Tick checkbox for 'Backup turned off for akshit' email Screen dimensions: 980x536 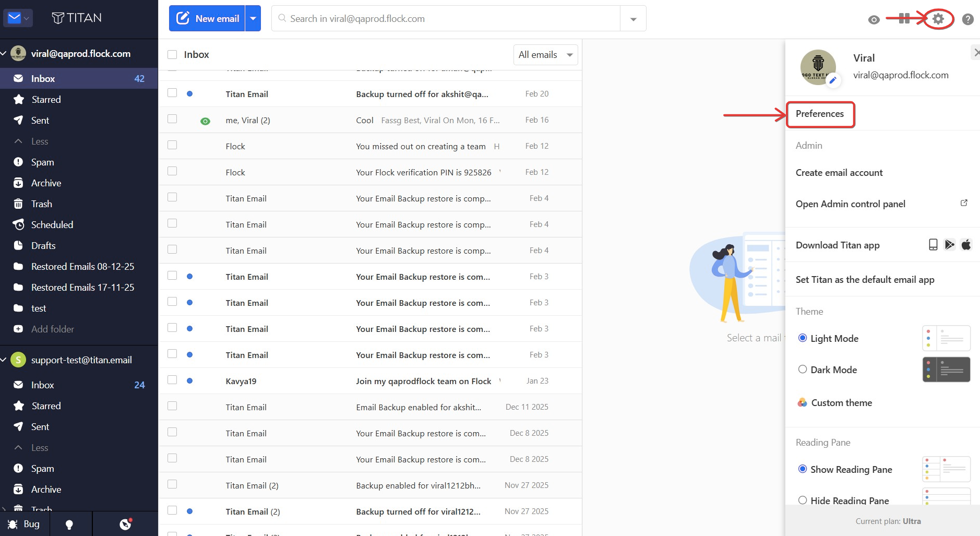172,93
